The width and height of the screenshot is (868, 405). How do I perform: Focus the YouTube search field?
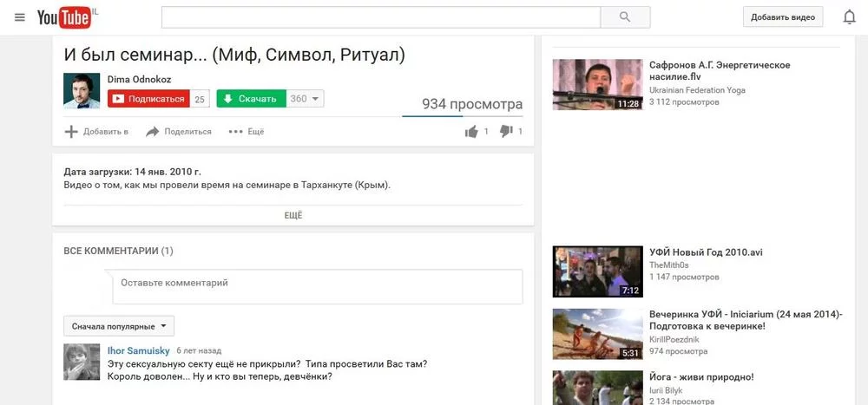(381, 17)
